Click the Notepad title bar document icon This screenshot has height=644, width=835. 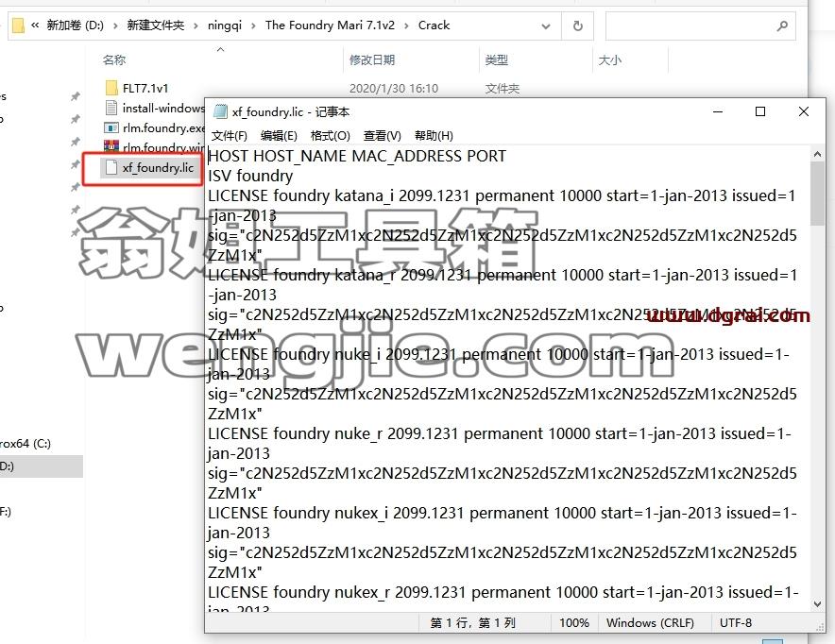coord(220,111)
